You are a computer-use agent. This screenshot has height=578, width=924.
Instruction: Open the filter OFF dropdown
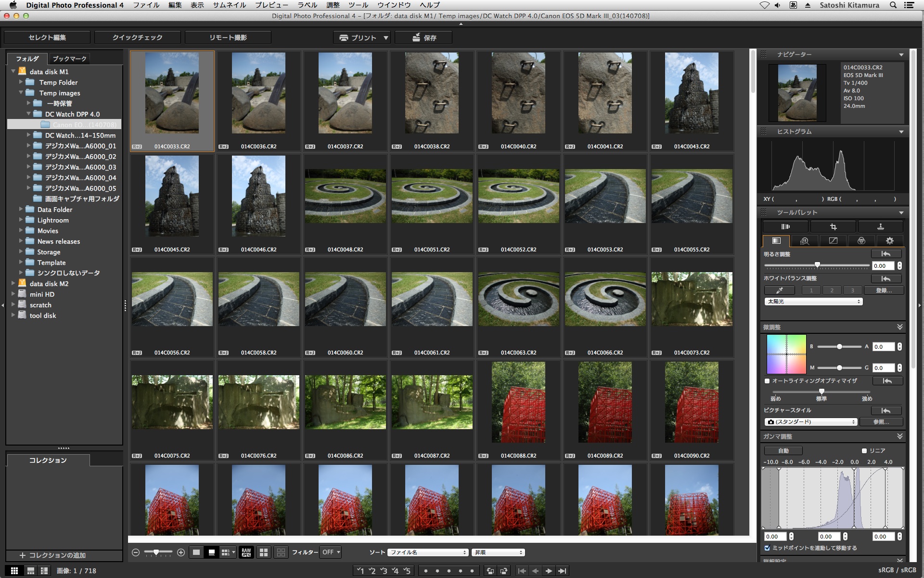click(x=331, y=552)
